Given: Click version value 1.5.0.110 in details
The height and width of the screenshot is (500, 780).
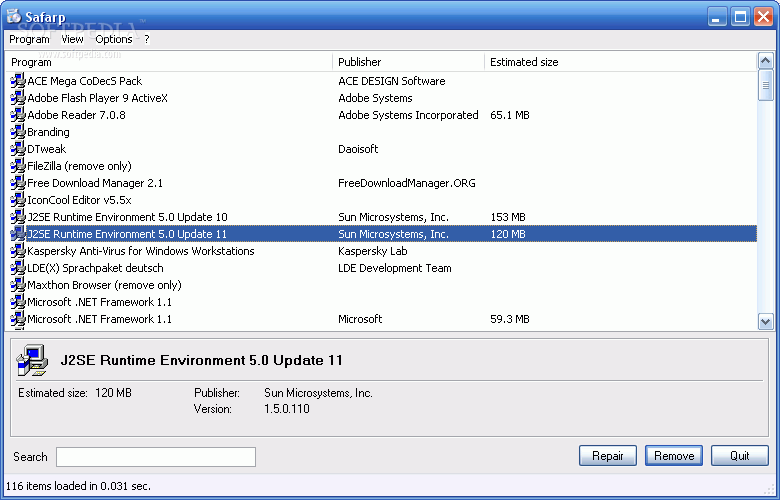Looking at the screenshot, I should click(287, 408).
